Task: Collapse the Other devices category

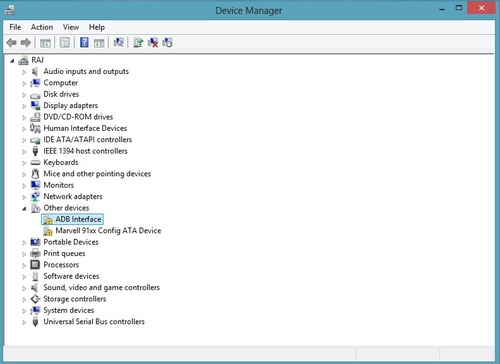Action: (x=24, y=209)
